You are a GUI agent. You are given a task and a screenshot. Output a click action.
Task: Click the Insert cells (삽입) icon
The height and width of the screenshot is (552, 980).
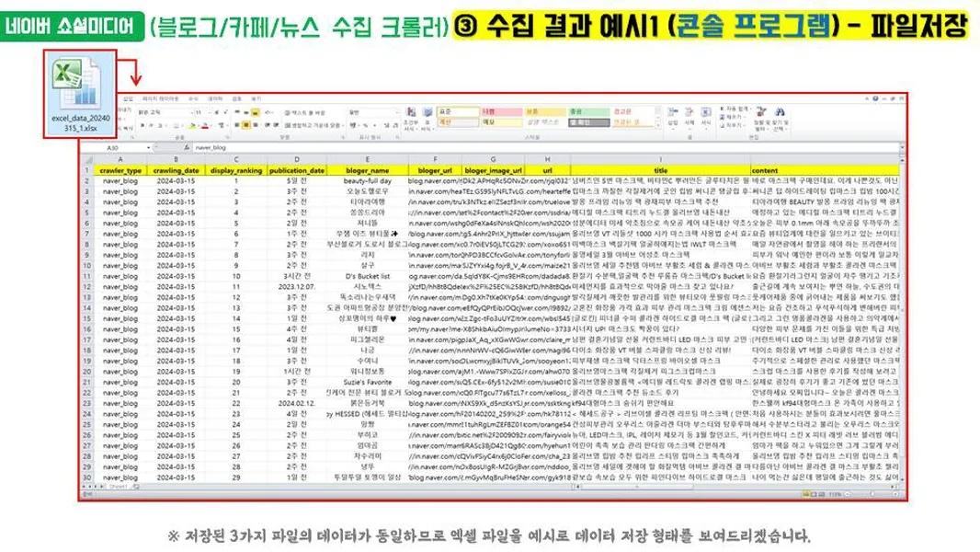pos(673,112)
